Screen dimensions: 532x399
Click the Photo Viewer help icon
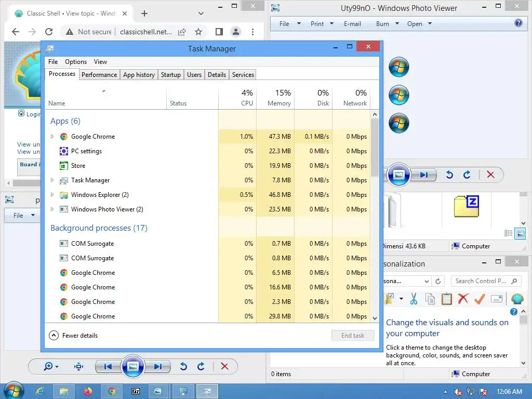[518, 23]
